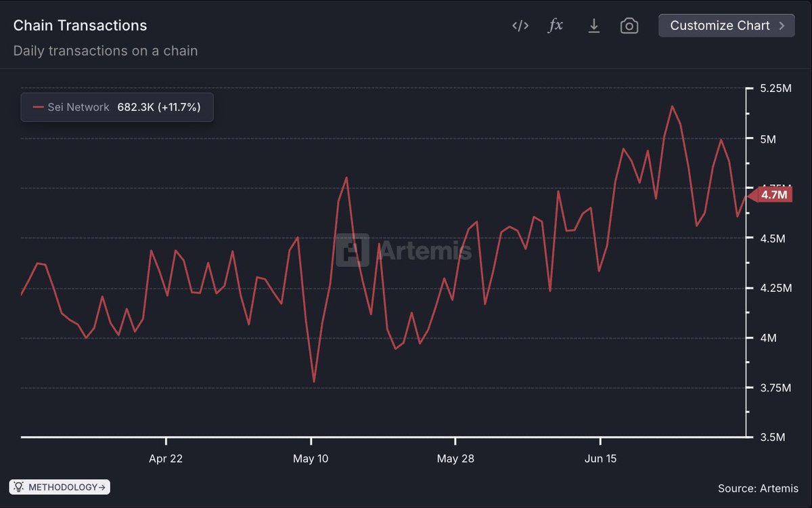Click the May 28 date axis label
Viewport: 812px width, 508px height.
point(455,459)
